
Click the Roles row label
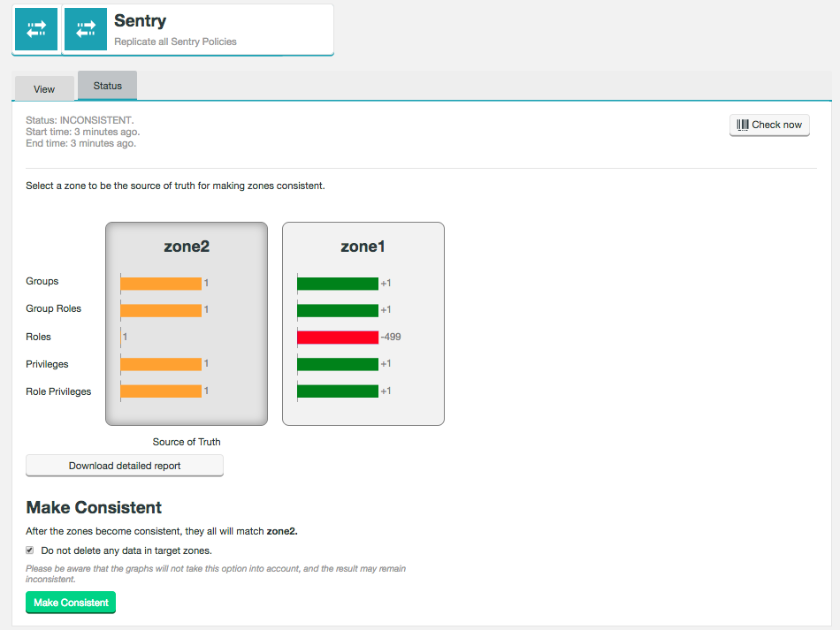(x=39, y=337)
